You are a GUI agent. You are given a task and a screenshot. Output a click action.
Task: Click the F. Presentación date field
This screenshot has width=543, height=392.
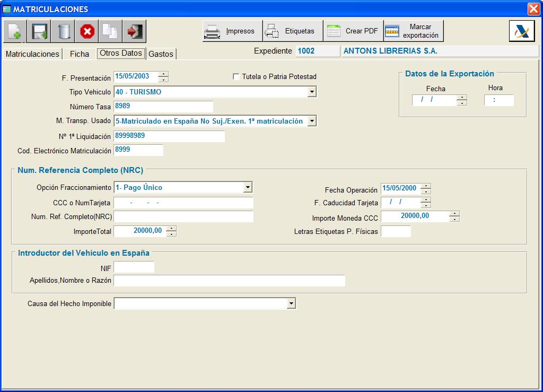[136, 76]
